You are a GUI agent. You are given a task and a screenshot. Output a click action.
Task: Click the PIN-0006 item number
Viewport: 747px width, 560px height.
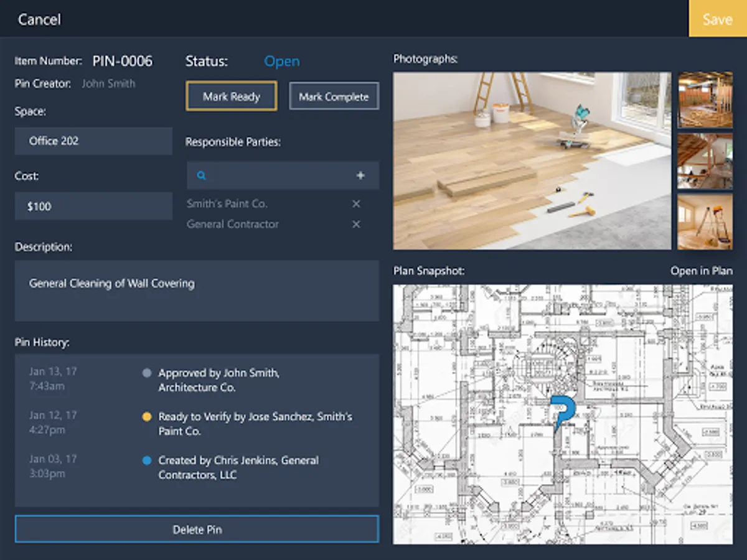[x=123, y=61]
